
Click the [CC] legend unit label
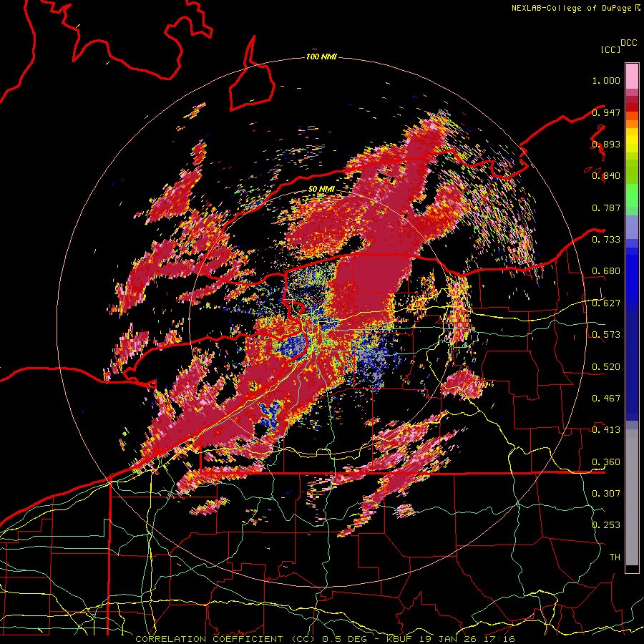[x=610, y=49]
